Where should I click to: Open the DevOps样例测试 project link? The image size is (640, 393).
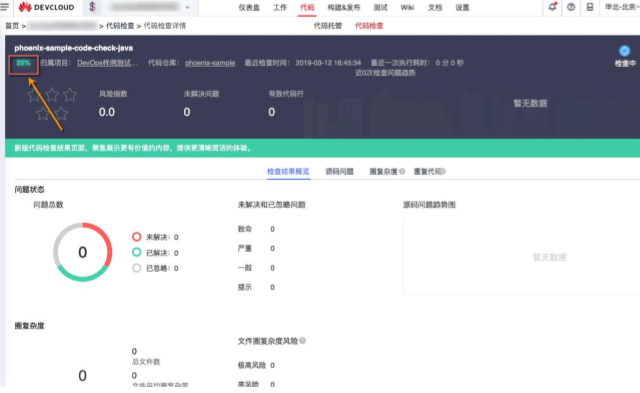coord(107,63)
